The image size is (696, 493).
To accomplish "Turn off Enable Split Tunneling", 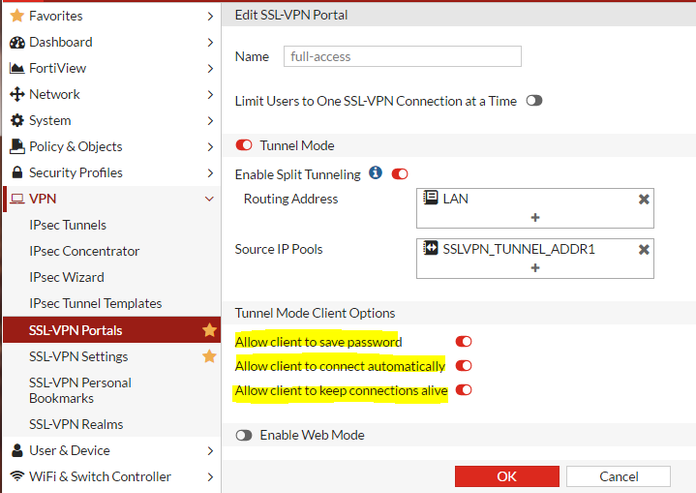I will 400,174.
